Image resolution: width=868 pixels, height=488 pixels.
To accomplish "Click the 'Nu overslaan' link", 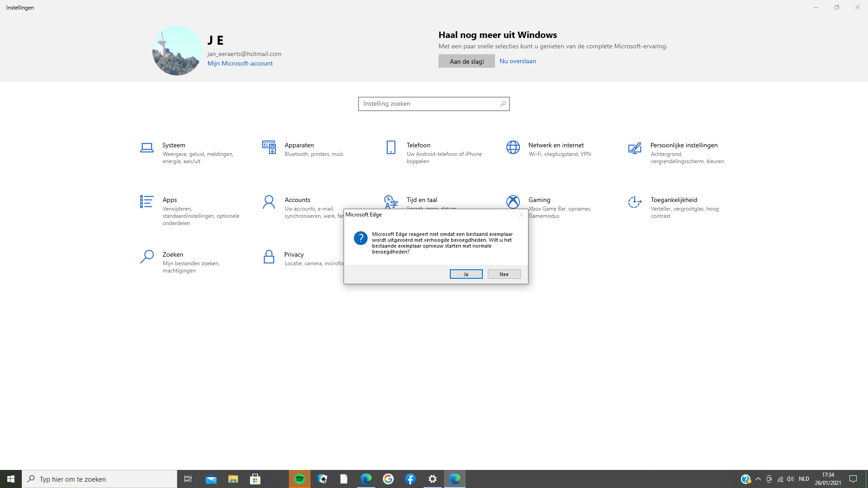I will [518, 61].
